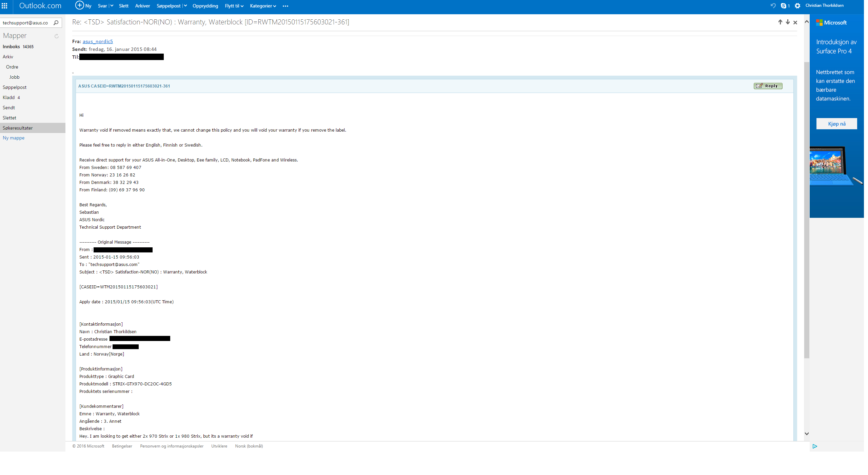Expand the Svar reply options arrow

[112, 6]
